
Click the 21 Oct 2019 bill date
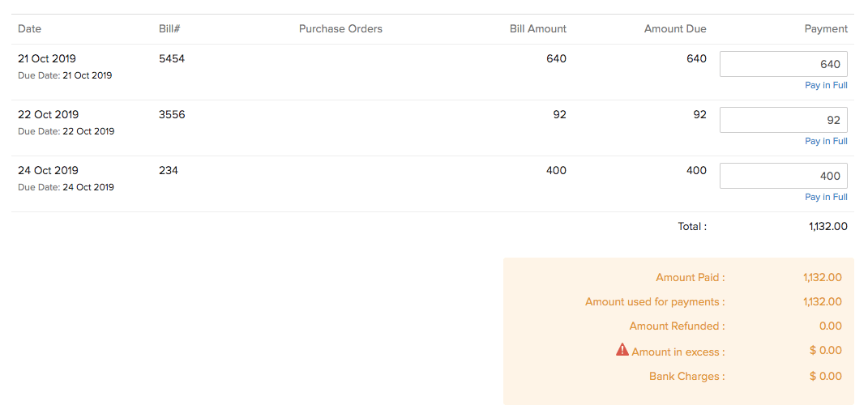(47, 58)
